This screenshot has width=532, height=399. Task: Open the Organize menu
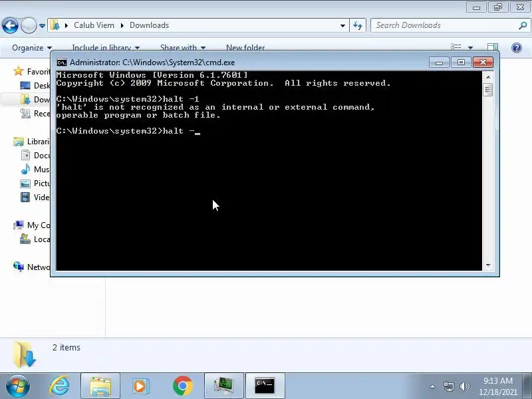tap(32, 47)
